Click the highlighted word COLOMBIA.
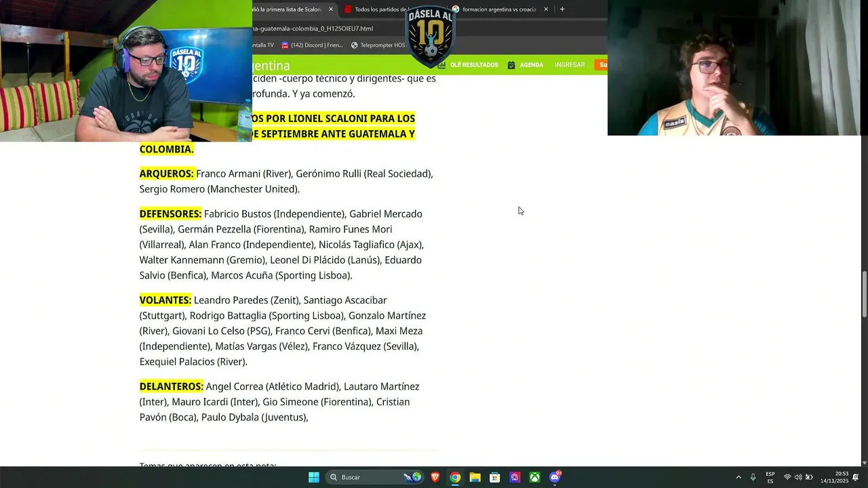Image resolution: width=868 pixels, height=488 pixels. [x=165, y=149]
